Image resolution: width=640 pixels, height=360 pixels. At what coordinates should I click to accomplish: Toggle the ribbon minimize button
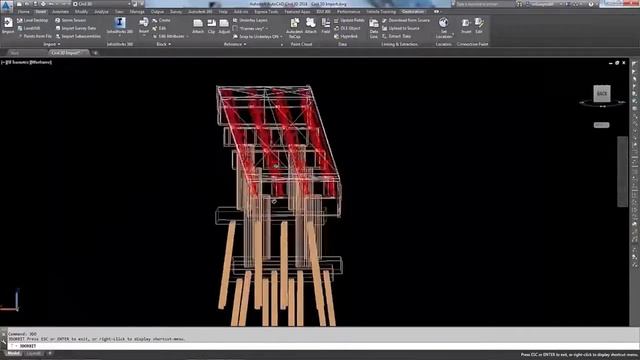point(436,12)
